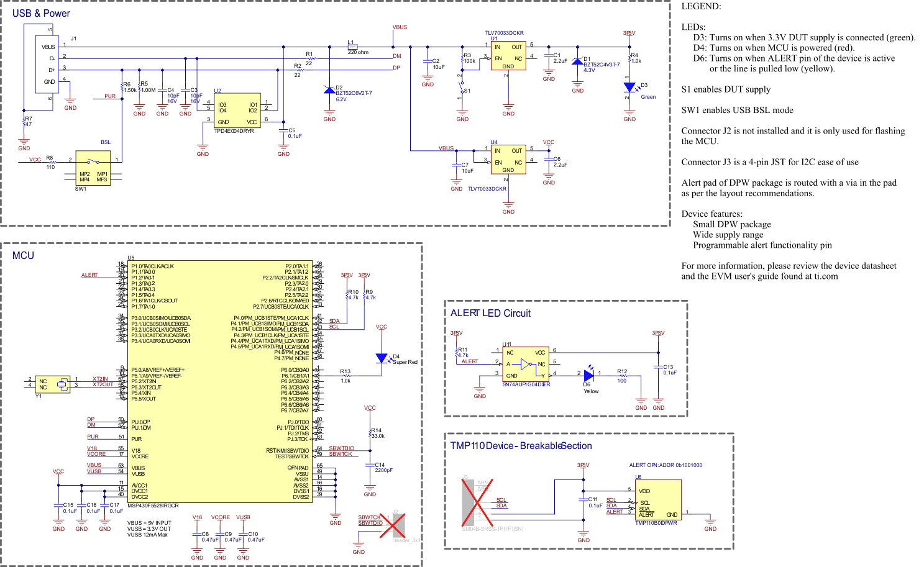Click the 'VUSB = 3.3V OUT' note
Image resolution: width=924 pixels, height=567 pixels.
(x=149, y=529)
